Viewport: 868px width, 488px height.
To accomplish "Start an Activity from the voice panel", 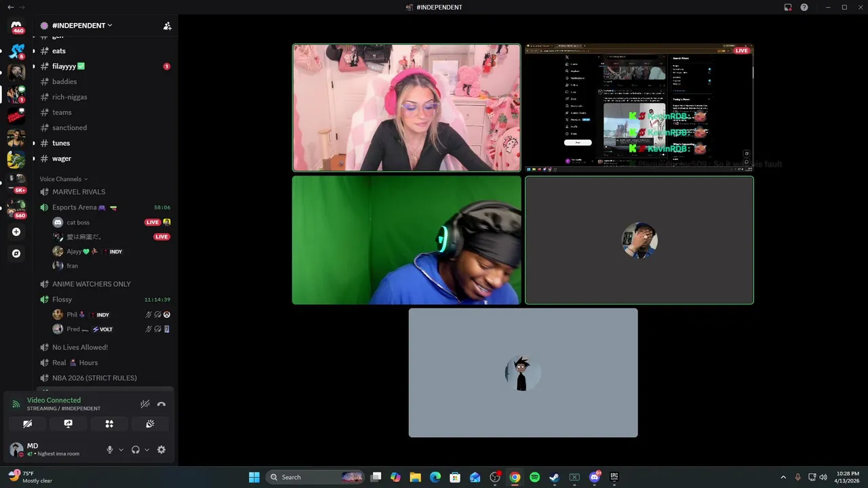I will click(x=109, y=424).
